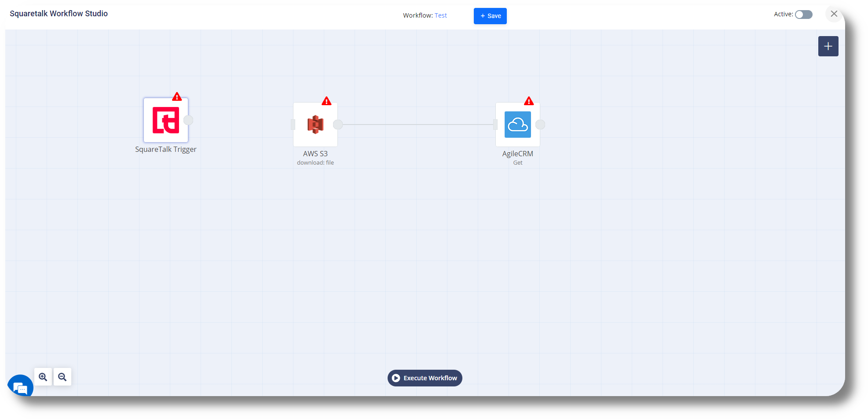Click the AgileCRM output connector
Image resolution: width=868 pixels, height=419 pixels.
[x=540, y=125]
